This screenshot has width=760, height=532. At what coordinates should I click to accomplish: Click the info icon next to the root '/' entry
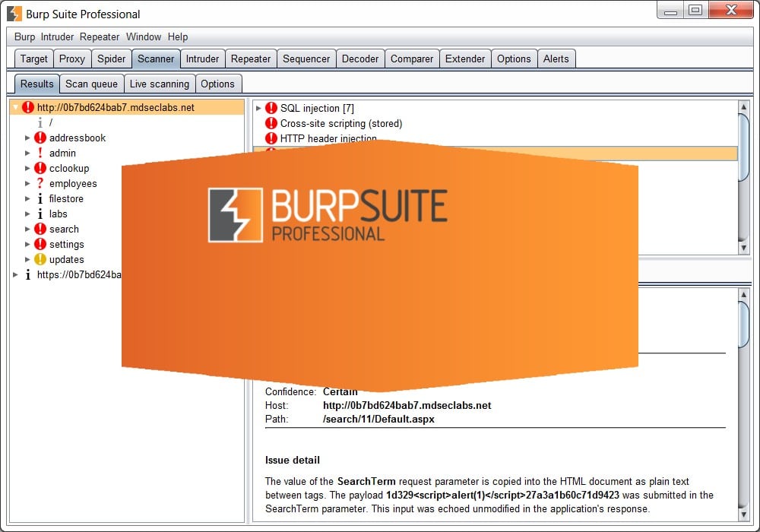coord(40,122)
